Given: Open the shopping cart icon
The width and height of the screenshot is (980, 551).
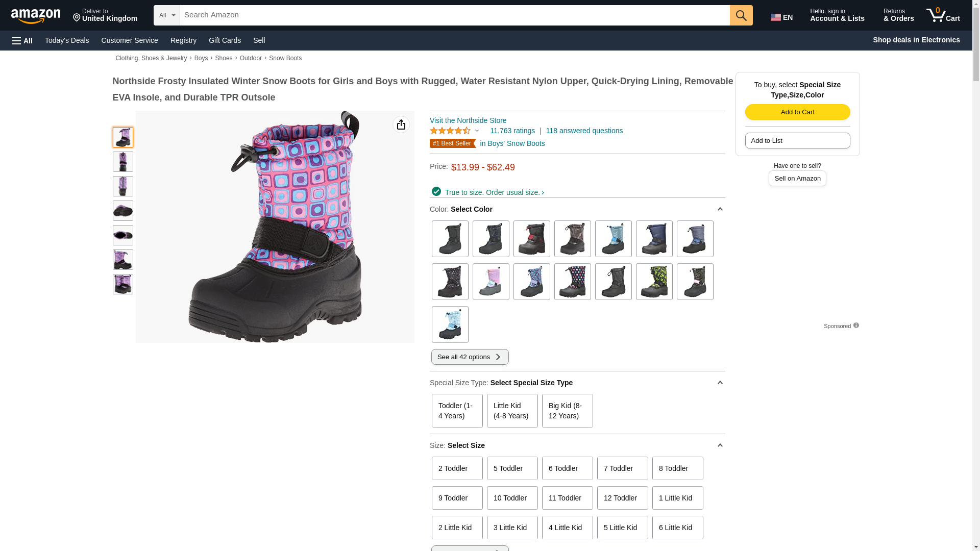Looking at the screenshot, I should 943,15.
